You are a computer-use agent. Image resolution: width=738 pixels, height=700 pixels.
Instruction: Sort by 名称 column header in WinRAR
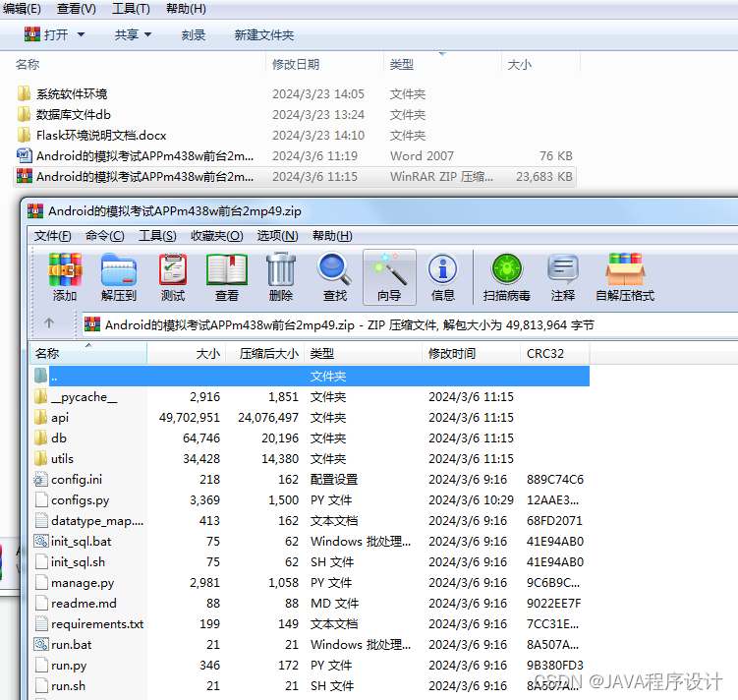coord(88,353)
